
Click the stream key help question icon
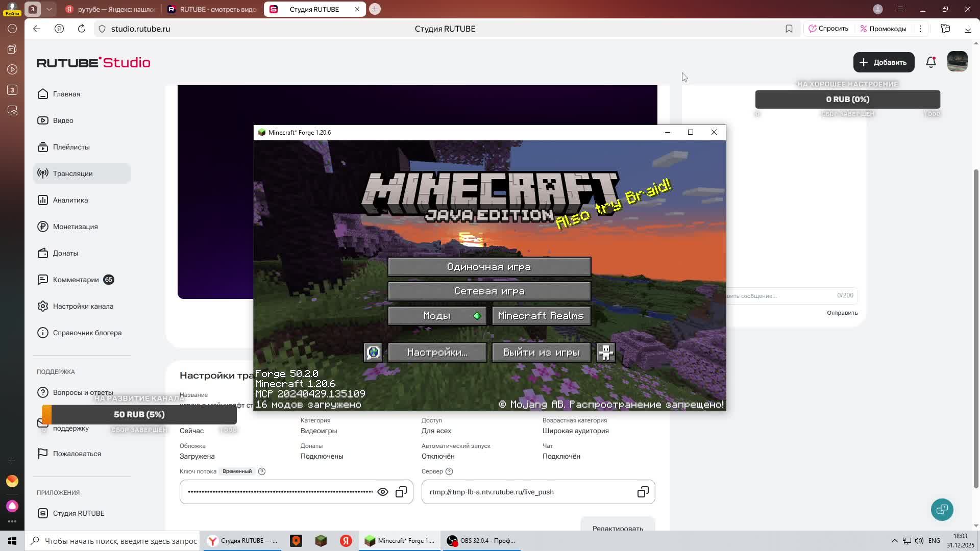tap(262, 471)
